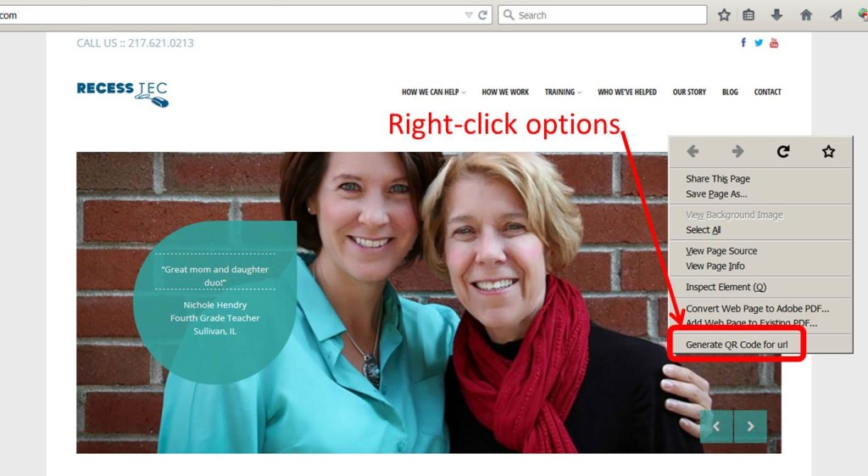868x476 pixels.
Task: Select Generate QR Code for url
Action: point(737,344)
